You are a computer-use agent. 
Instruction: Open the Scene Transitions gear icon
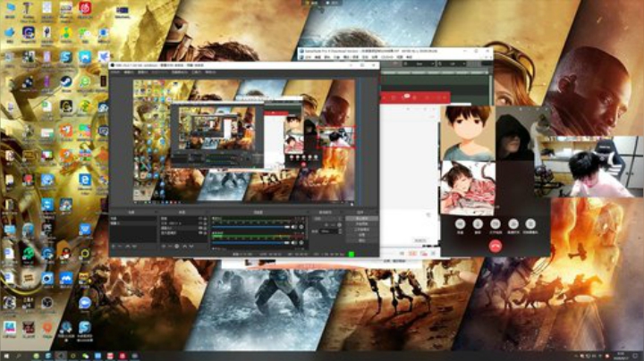pos(339,225)
